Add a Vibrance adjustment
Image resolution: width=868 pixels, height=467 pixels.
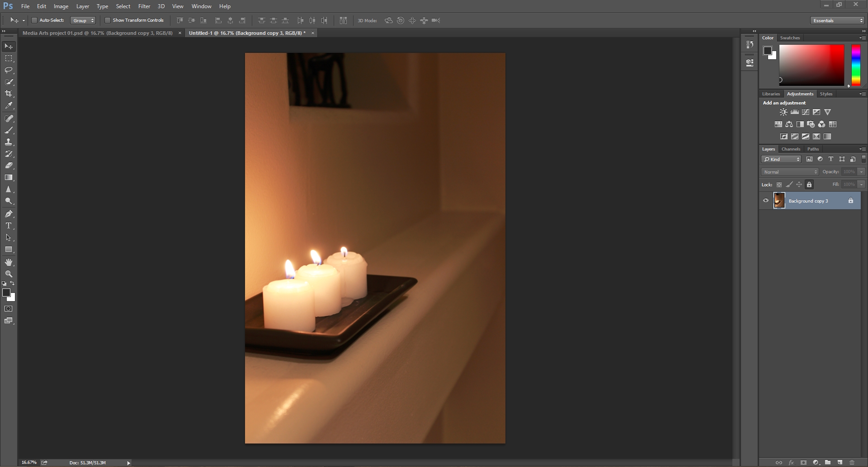pyautogui.click(x=827, y=112)
